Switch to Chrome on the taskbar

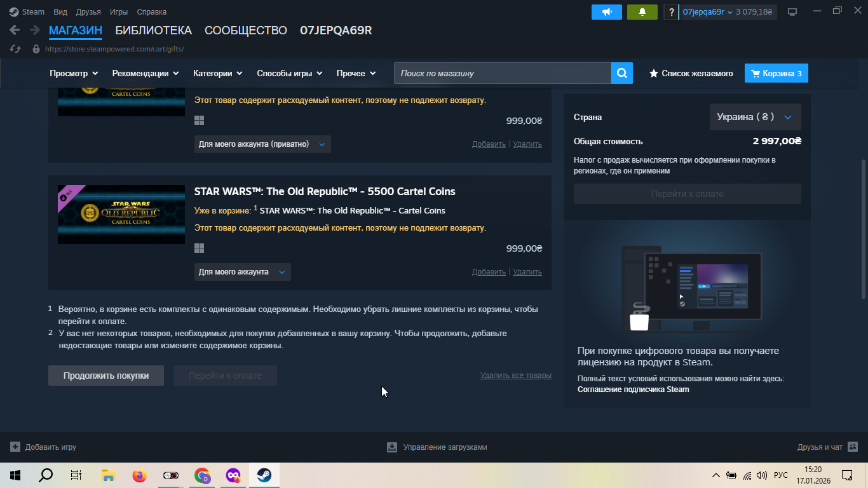coord(202,475)
